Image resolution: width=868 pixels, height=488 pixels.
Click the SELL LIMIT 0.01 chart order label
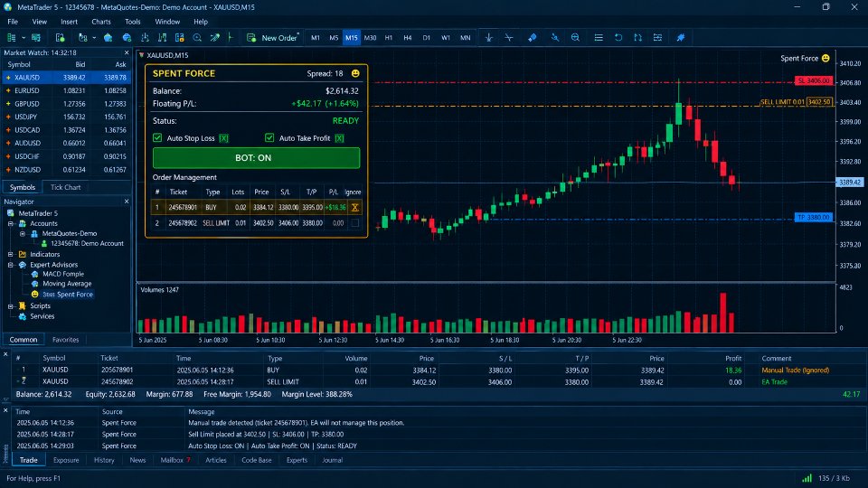point(796,102)
